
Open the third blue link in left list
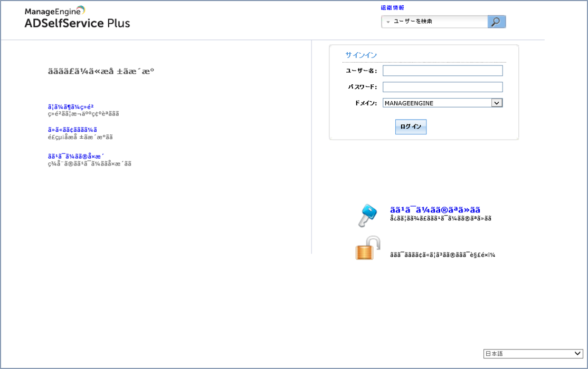(76, 156)
